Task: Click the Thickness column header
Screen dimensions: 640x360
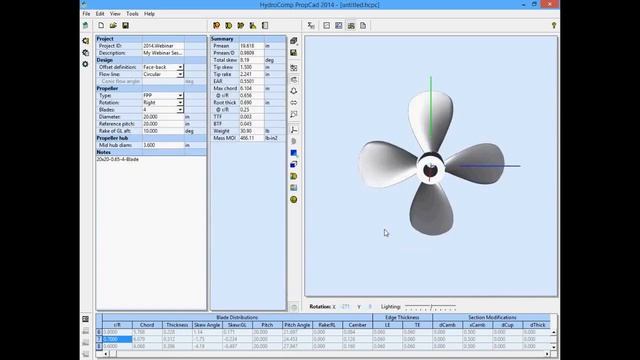Action: click(177, 325)
